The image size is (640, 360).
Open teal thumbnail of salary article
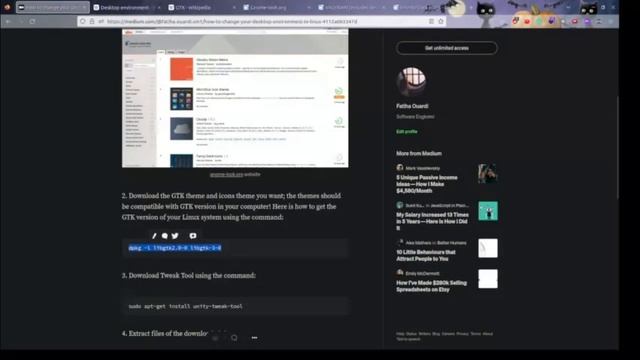[x=488, y=211]
